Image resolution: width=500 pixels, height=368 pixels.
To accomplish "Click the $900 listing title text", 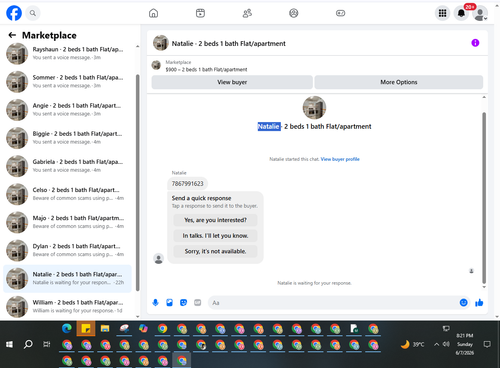I will [x=206, y=69].
